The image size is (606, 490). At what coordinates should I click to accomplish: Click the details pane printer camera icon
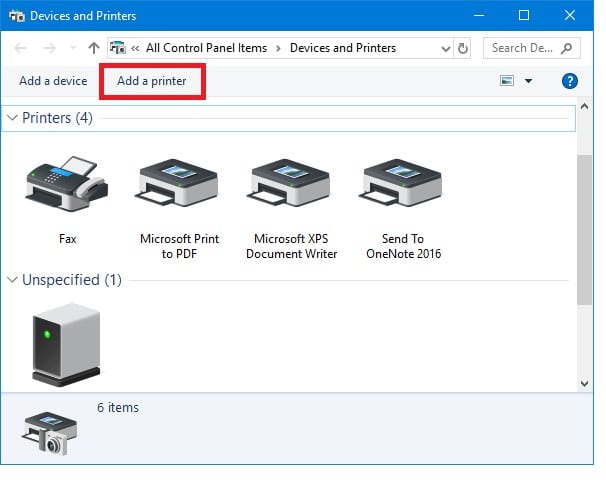tap(50, 433)
